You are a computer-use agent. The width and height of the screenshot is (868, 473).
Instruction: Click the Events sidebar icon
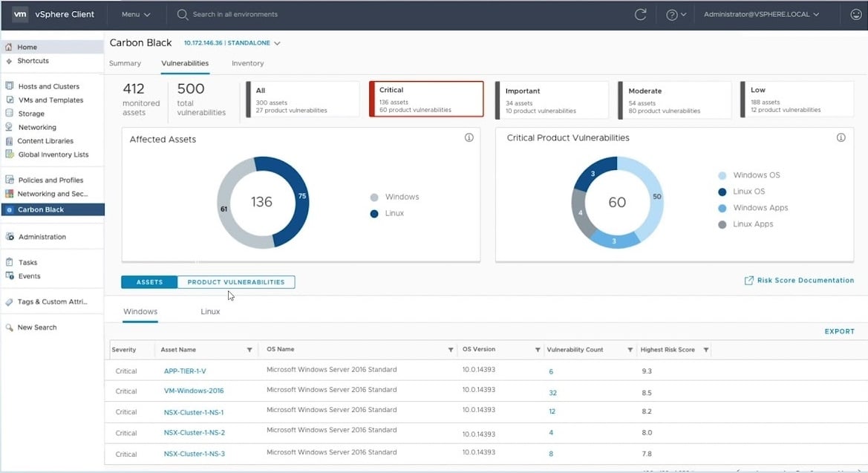point(10,275)
